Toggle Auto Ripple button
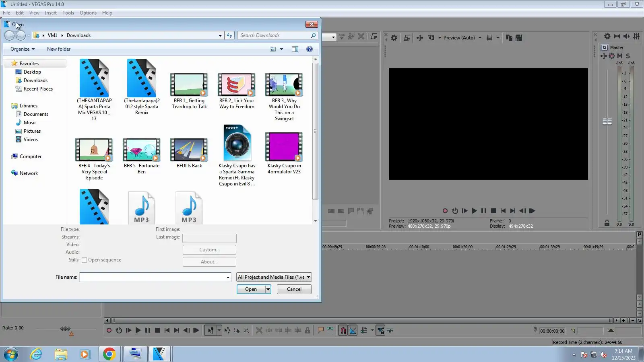 point(364,331)
